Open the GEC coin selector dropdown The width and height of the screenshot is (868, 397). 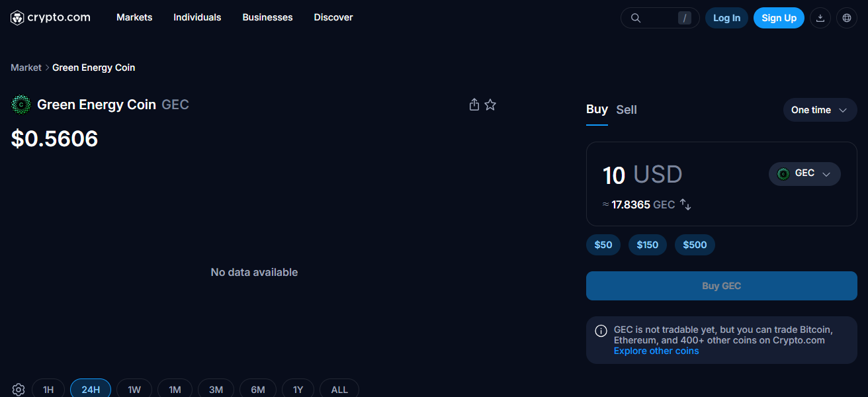pyautogui.click(x=804, y=174)
